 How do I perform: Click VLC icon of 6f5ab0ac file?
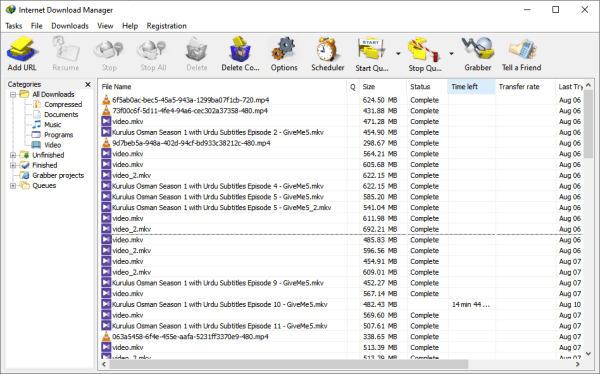106,100
